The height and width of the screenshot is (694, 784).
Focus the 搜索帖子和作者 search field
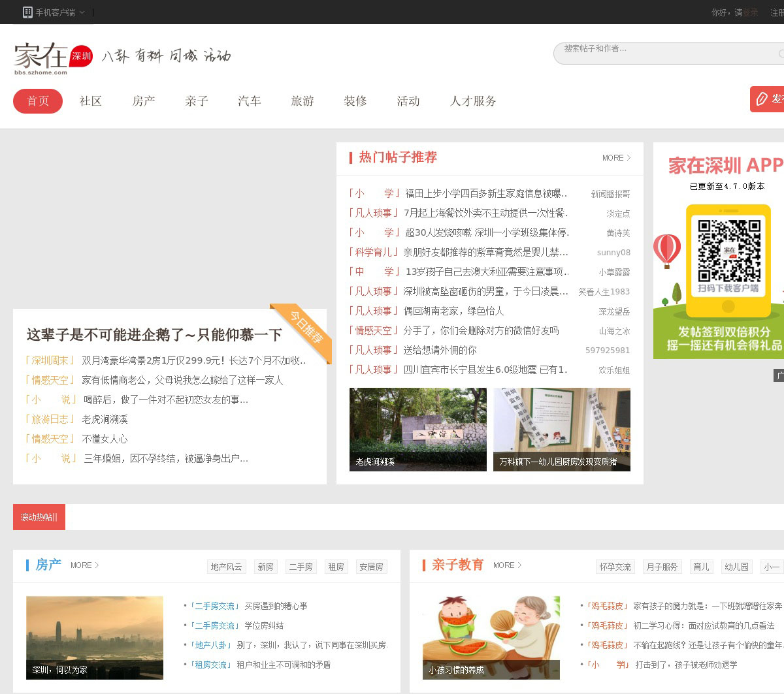pos(666,52)
